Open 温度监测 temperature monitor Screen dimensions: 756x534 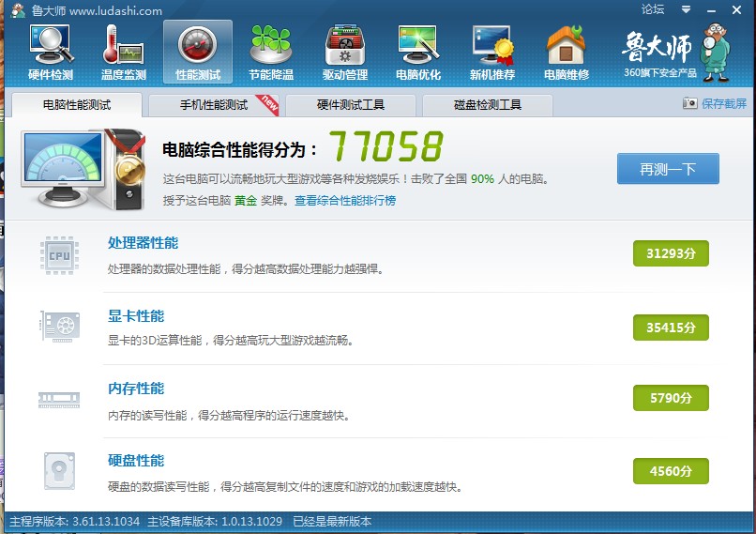[x=124, y=53]
